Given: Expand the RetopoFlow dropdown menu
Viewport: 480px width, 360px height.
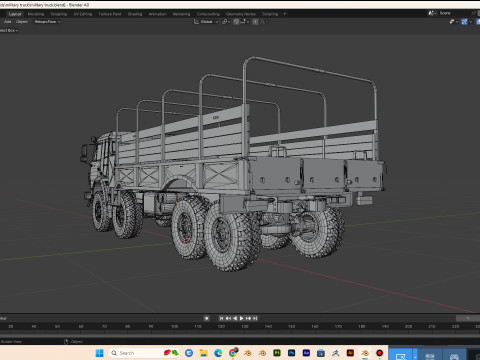Looking at the screenshot, I should point(48,22).
